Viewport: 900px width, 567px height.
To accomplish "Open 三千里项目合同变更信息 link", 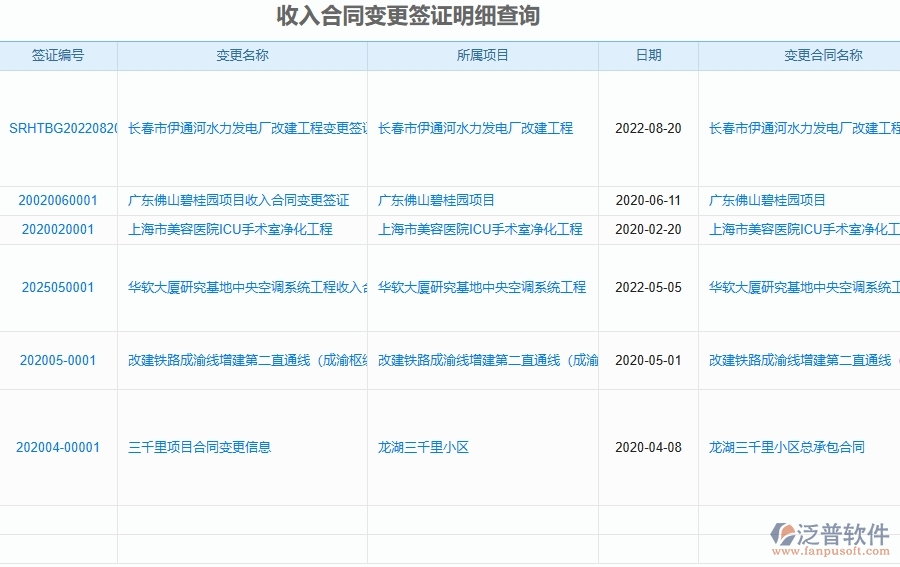I will [199, 447].
